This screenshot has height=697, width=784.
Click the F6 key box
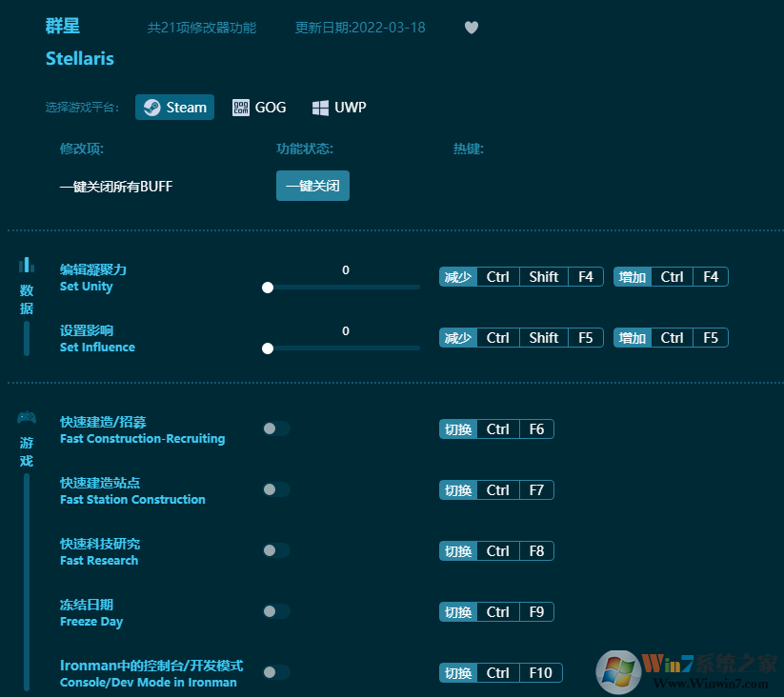pyautogui.click(x=536, y=429)
